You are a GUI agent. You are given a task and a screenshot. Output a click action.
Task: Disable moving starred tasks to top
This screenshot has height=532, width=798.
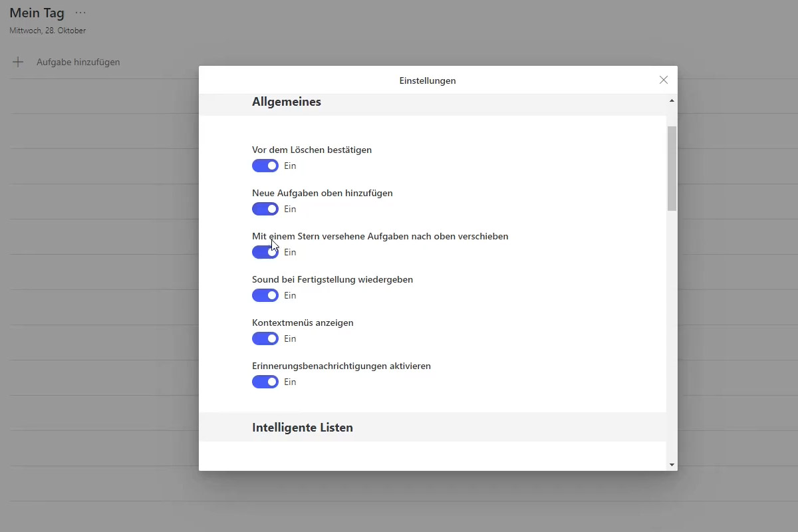pyautogui.click(x=265, y=252)
